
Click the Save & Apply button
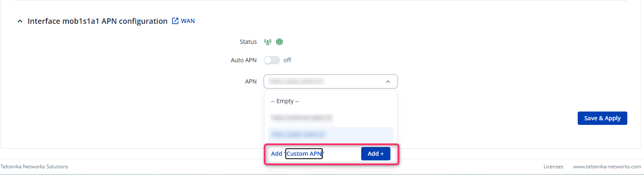[x=602, y=118]
